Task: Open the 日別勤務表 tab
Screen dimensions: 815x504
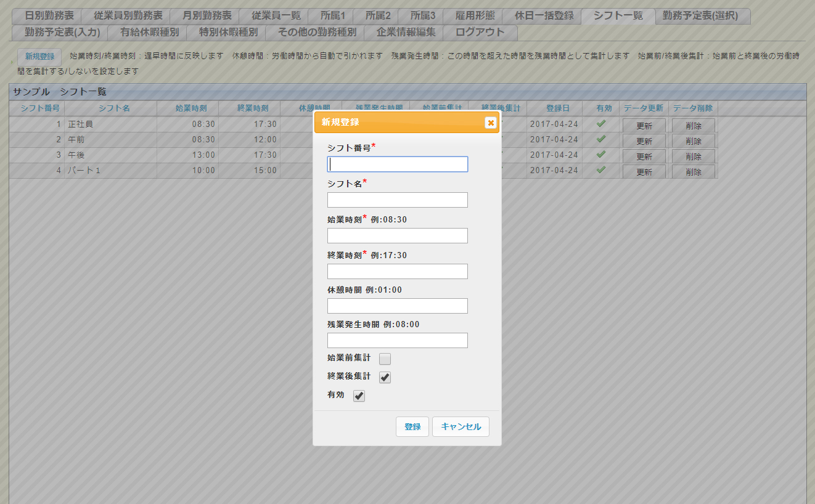Action: pos(49,16)
